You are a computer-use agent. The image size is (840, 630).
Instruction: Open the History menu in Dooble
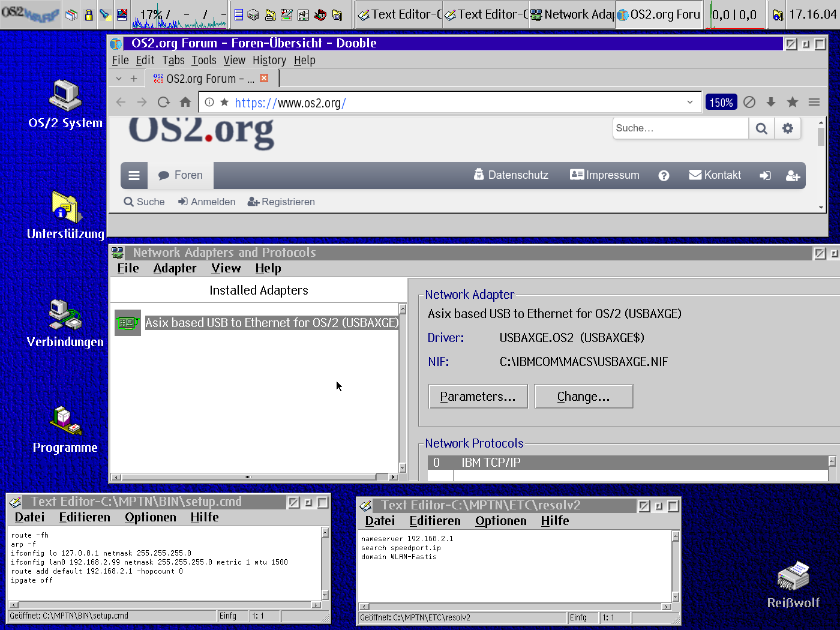[269, 60]
